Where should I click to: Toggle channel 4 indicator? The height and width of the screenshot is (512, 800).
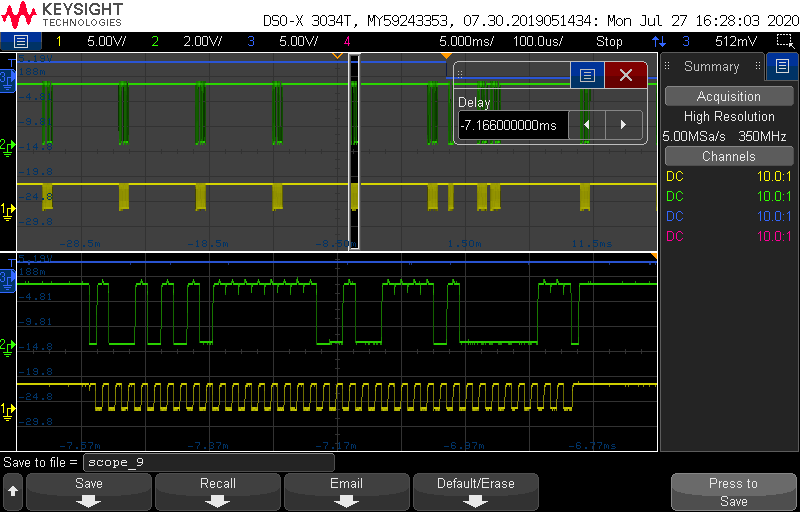(347, 41)
